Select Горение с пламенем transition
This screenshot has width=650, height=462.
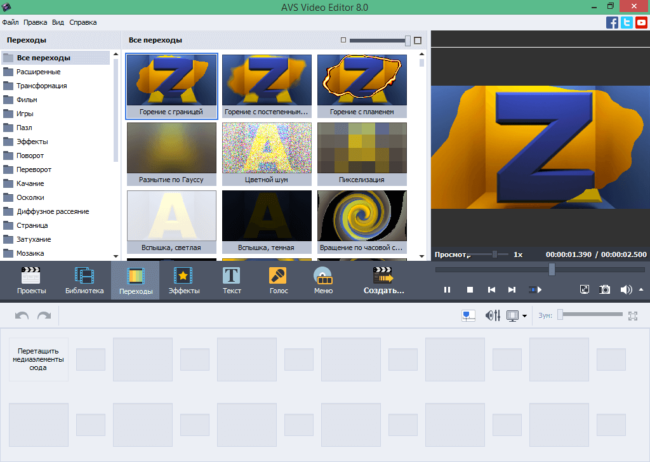pyautogui.click(x=362, y=86)
